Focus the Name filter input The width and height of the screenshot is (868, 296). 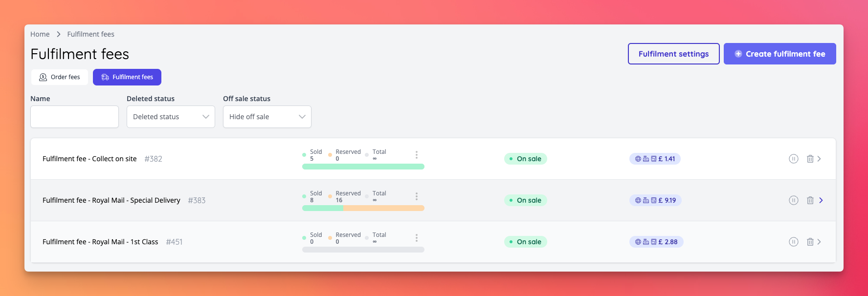tap(74, 117)
